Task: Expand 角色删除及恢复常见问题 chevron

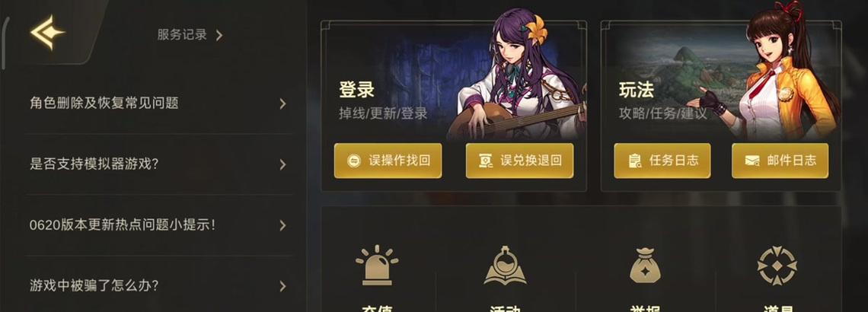Action: [283, 103]
